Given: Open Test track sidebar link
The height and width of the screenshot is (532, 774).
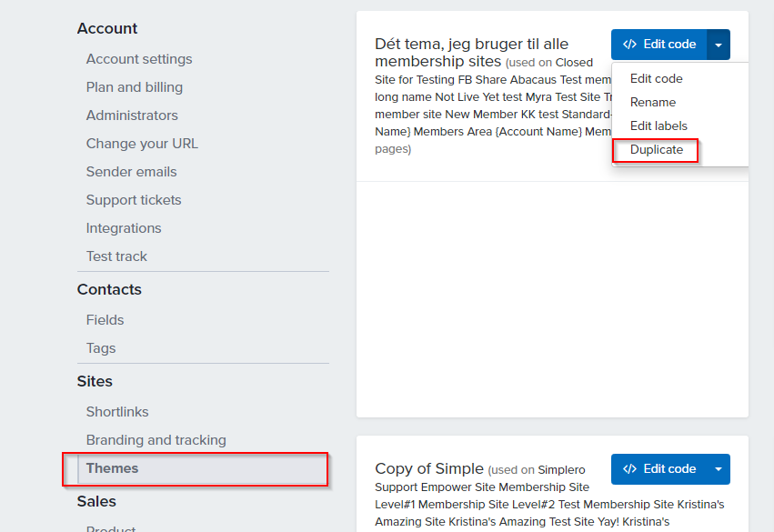Looking at the screenshot, I should point(116,256).
